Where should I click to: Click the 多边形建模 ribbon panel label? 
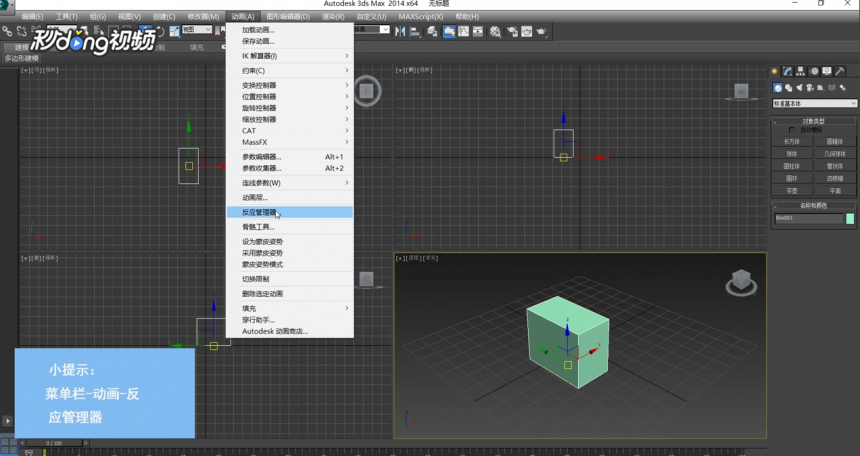(x=21, y=58)
